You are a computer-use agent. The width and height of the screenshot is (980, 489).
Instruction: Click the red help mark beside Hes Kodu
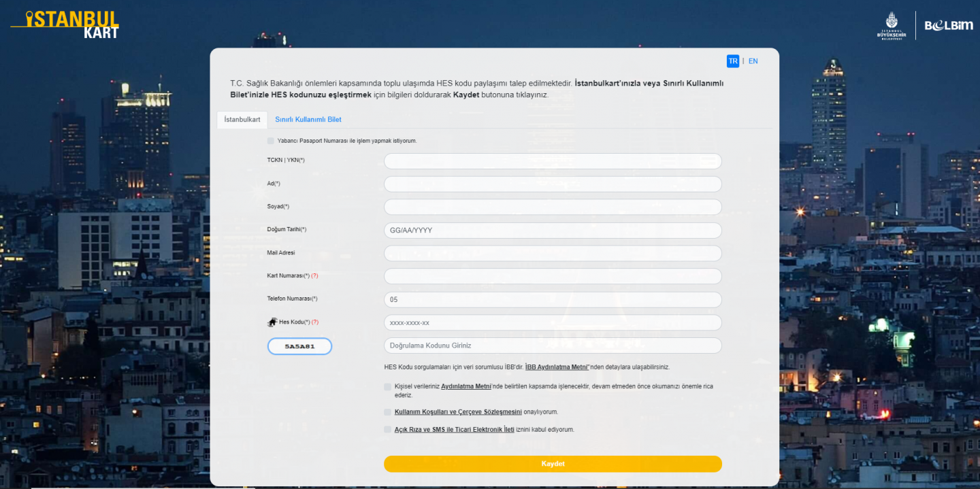(314, 322)
